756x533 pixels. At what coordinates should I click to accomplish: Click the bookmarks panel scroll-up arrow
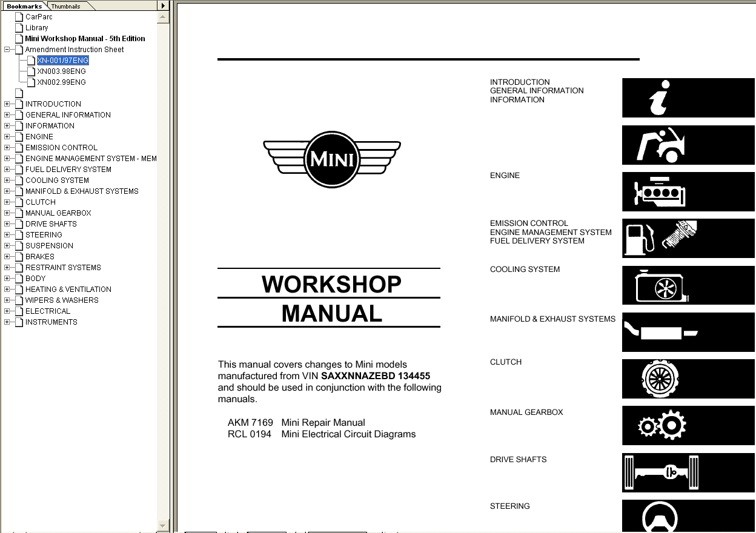163,18
